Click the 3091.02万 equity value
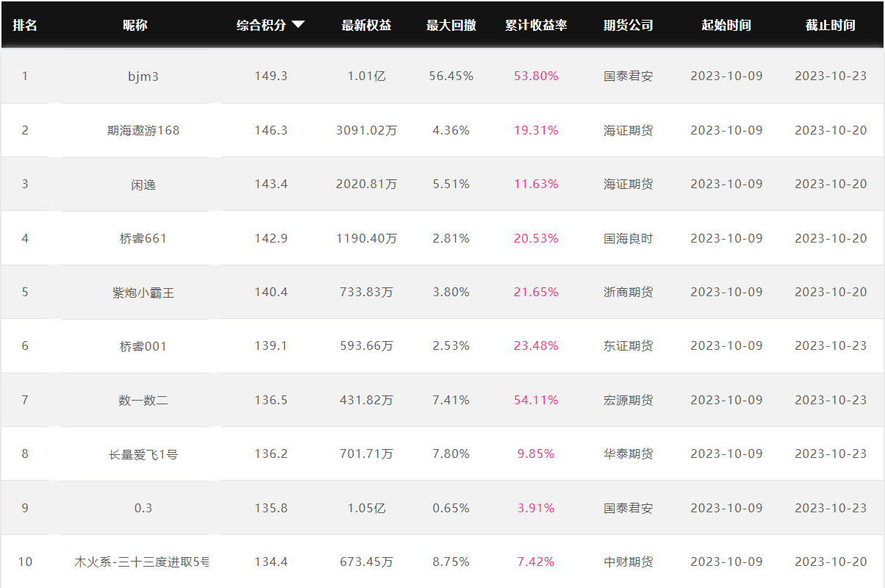Screen dimensions: 885x588 click(366, 130)
